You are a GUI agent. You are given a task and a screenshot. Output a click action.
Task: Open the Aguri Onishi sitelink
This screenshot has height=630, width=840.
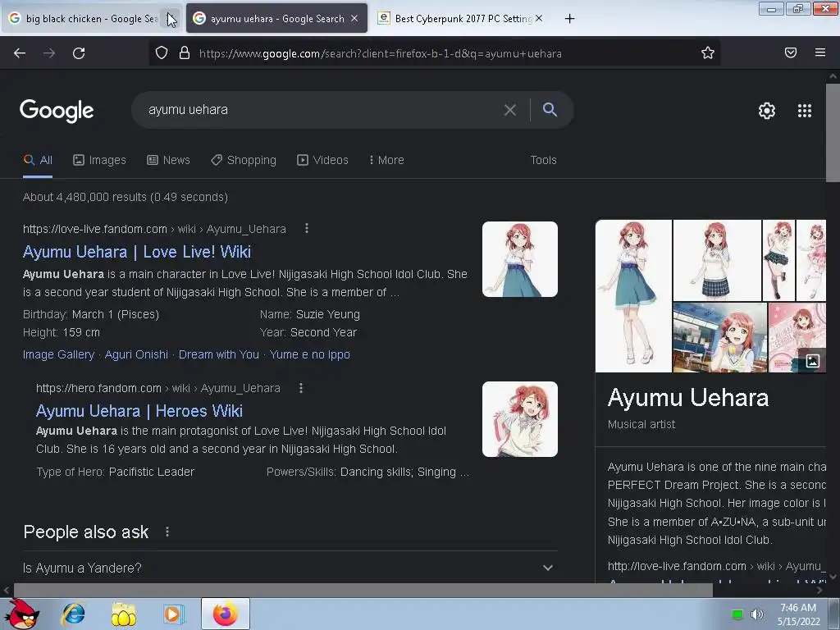click(136, 354)
